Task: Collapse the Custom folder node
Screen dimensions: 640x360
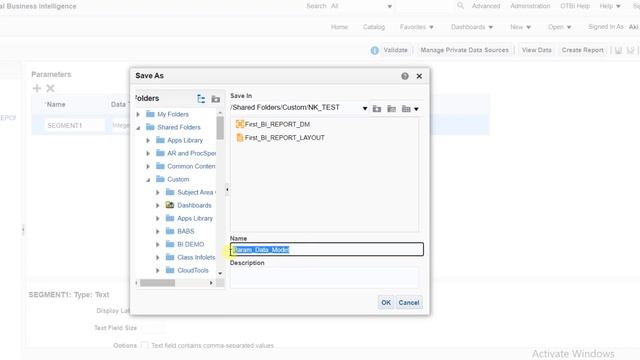Action: click(x=148, y=180)
